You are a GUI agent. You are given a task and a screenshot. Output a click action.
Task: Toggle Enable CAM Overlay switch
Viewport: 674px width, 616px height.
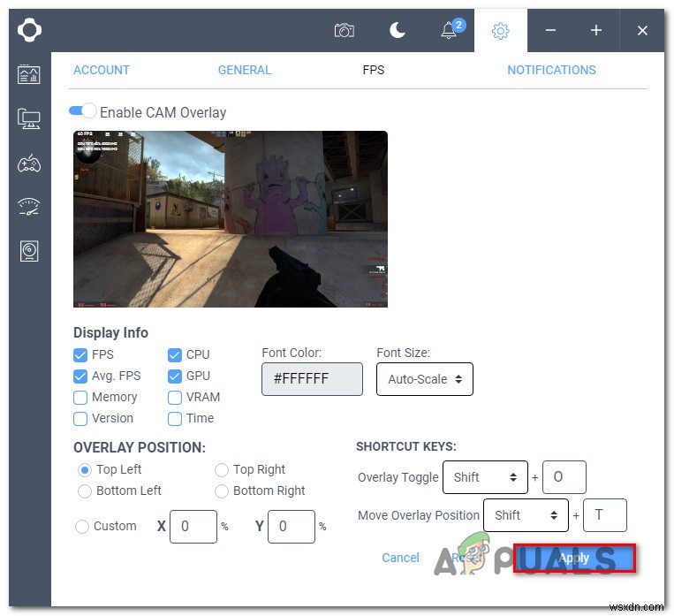tap(82, 111)
